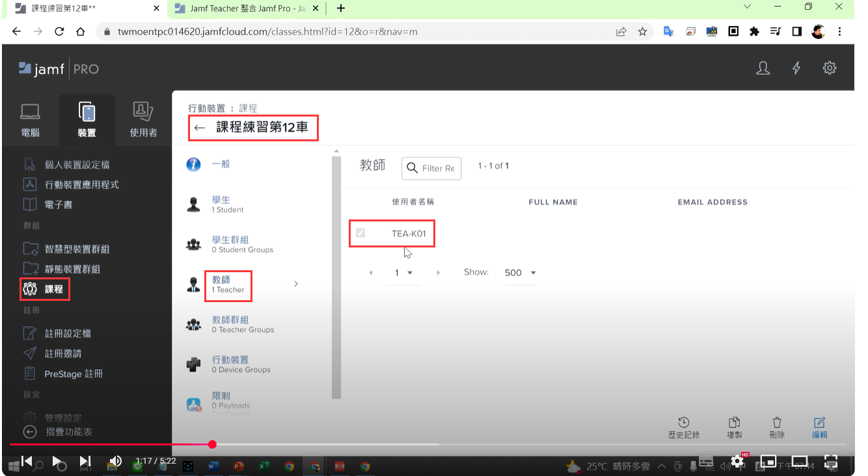Go back using the arrow beside 課程練習第12車
The width and height of the screenshot is (868, 476).
[200, 128]
